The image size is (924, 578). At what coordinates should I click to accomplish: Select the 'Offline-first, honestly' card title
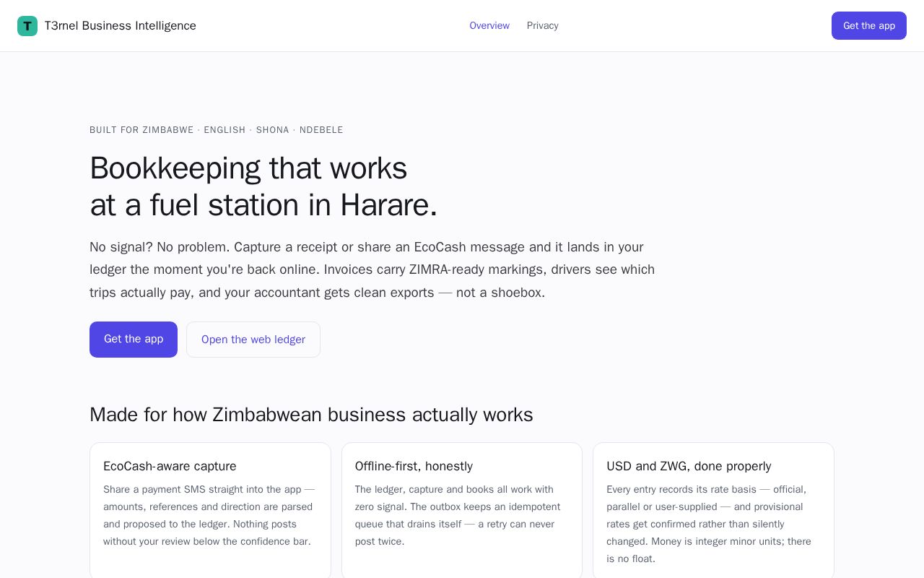(x=414, y=466)
